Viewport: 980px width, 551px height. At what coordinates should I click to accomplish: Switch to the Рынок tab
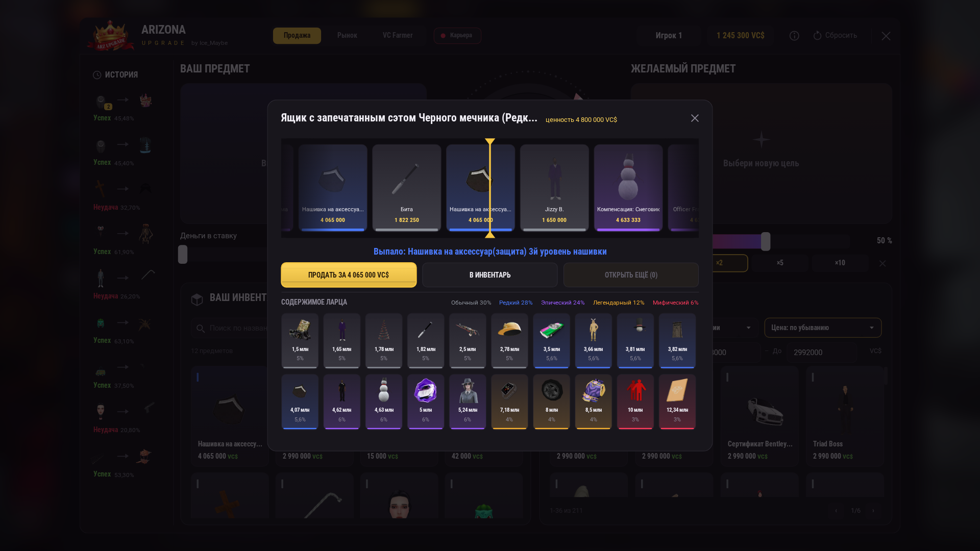pos(347,36)
